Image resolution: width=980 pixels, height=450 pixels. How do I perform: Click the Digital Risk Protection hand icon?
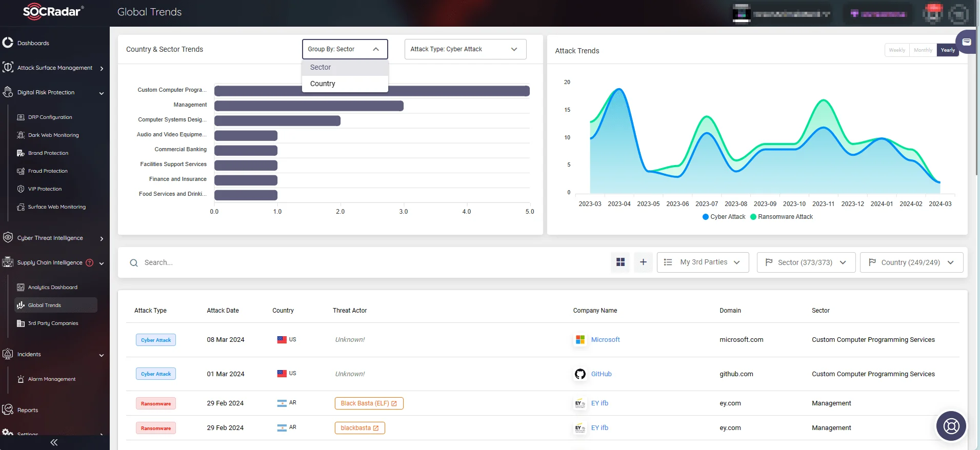[8, 92]
